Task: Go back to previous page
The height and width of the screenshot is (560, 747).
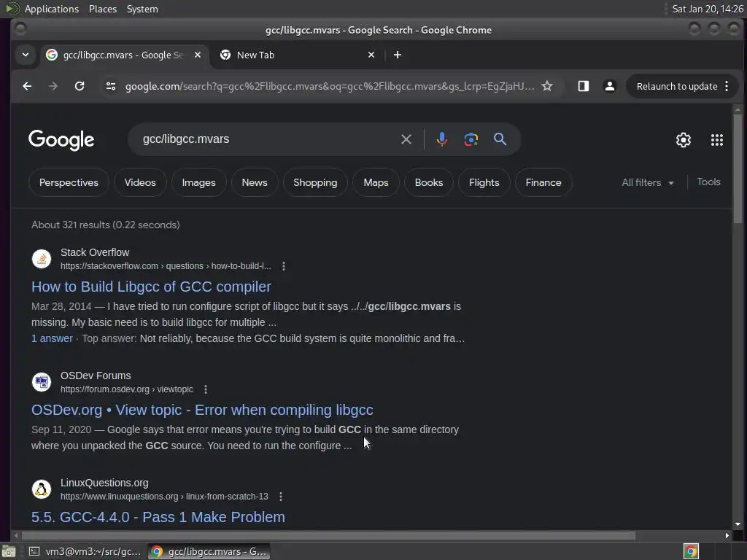Action: 27,86
